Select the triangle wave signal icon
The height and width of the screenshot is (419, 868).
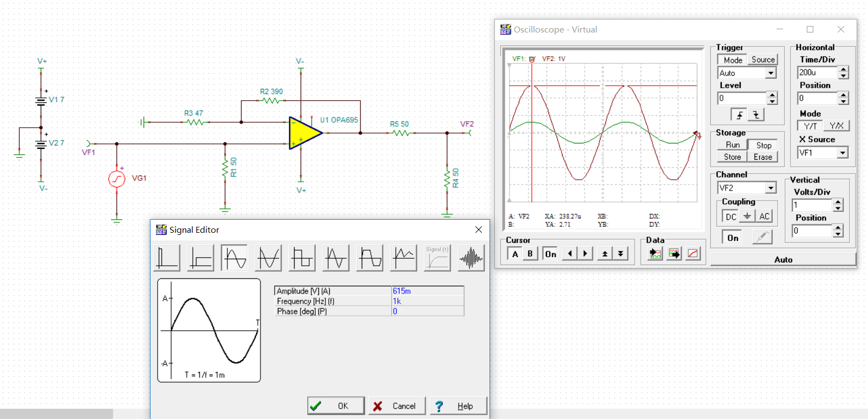tap(336, 257)
